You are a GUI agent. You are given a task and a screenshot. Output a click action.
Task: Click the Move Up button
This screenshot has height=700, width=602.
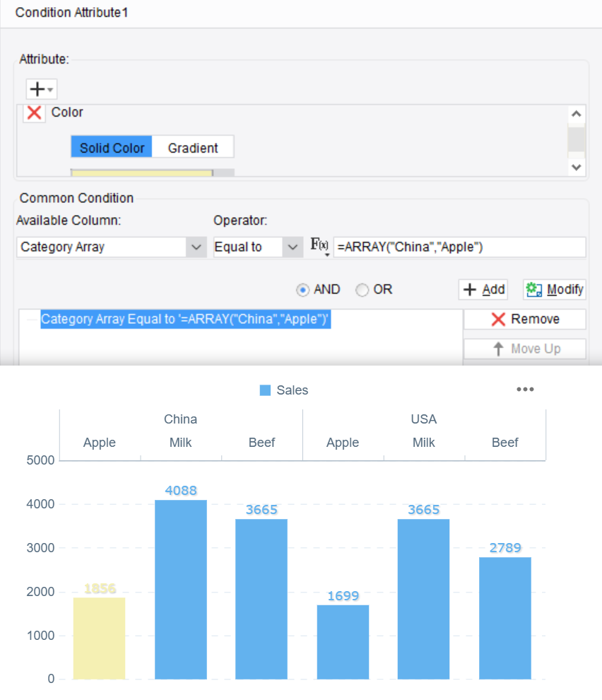[525, 349]
